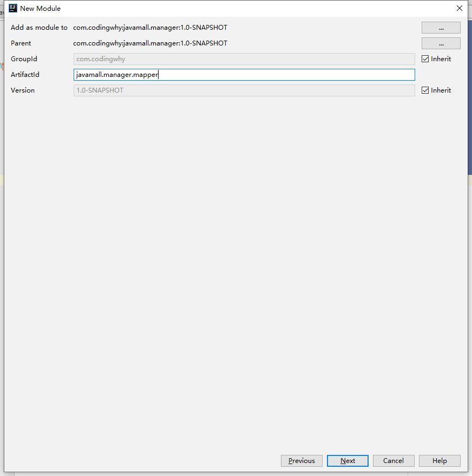Close the New Module dialog
The image size is (472, 476).
coord(459,8)
